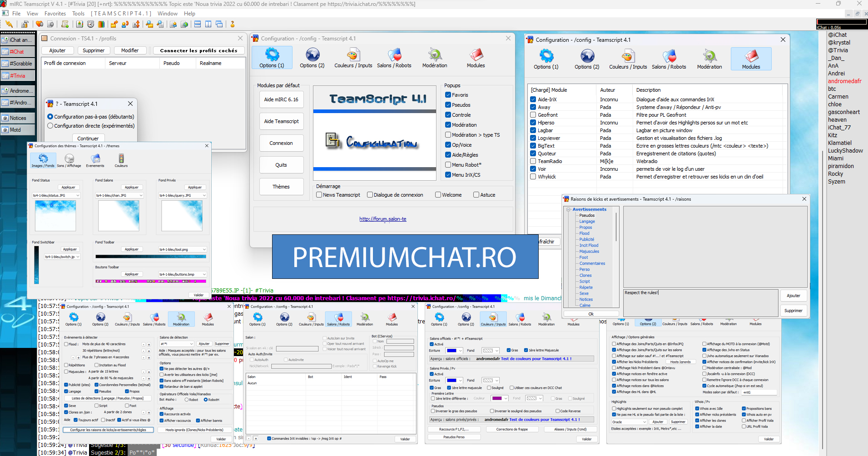Open the Tools menu
This screenshot has height=456, width=868.
click(x=79, y=14)
